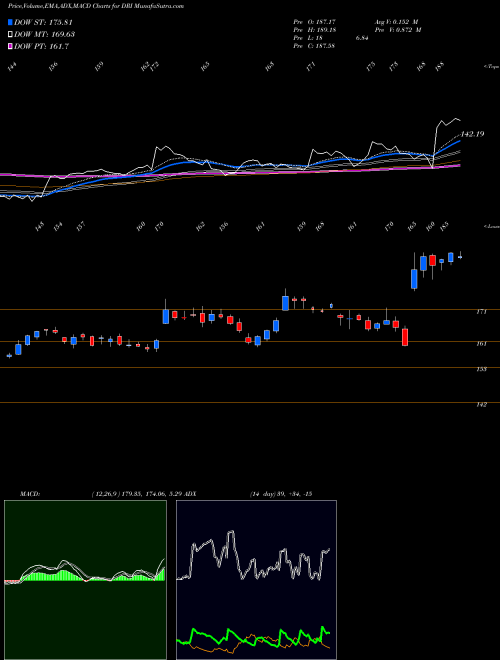Image resolution: width=500 pixels, height=660 pixels.
Task: Click the large red candle on the 161 line
Action: pos(405,337)
